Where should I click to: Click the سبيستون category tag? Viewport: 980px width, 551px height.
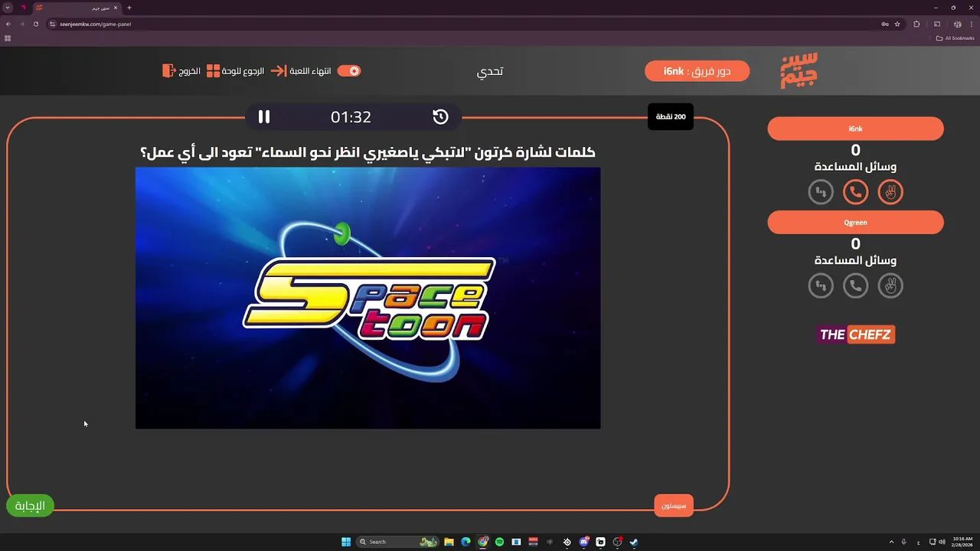click(674, 506)
